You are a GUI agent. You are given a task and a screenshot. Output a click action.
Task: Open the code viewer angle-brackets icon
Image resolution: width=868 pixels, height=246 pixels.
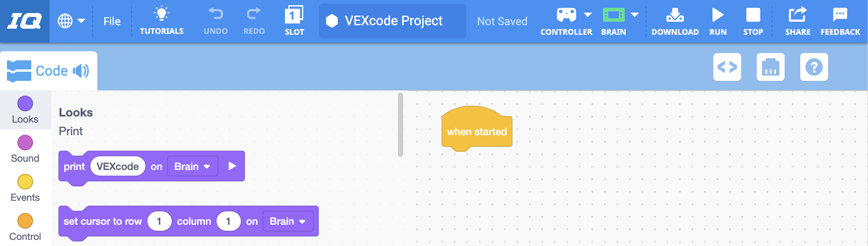[x=727, y=67]
